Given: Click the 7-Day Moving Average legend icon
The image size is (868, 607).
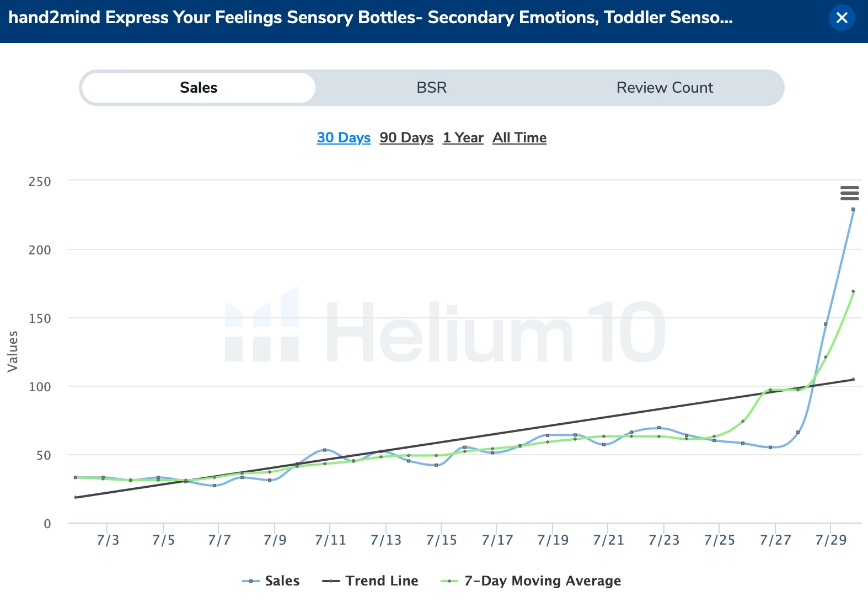Looking at the screenshot, I should click(450, 581).
